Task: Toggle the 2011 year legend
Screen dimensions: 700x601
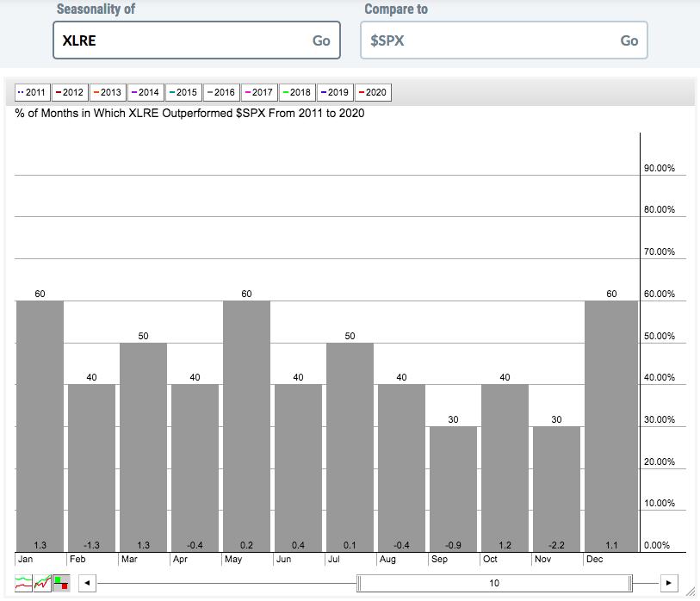Action: coord(32,92)
